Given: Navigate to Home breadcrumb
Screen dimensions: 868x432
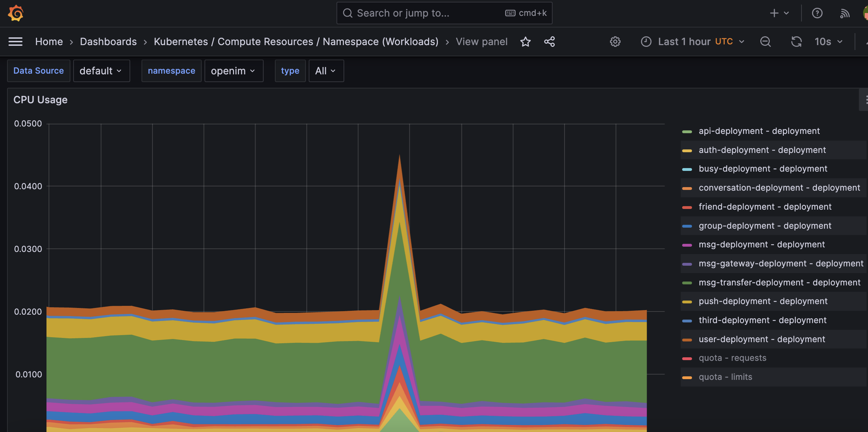Looking at the screenshot, I should [49, 42].
